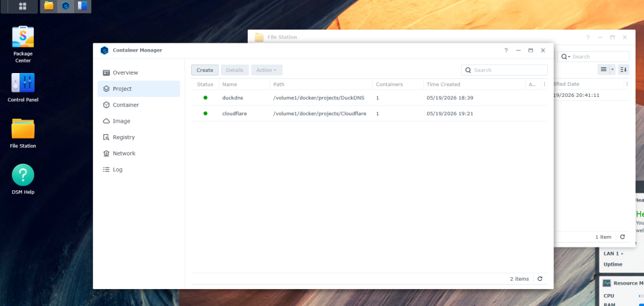Open column options menu in project table

[x=544, y=84]
